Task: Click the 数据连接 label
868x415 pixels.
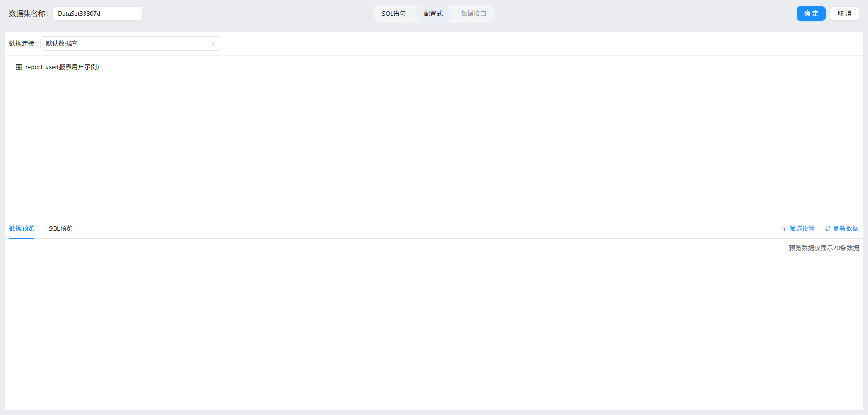Action: [x=23, y=43]
